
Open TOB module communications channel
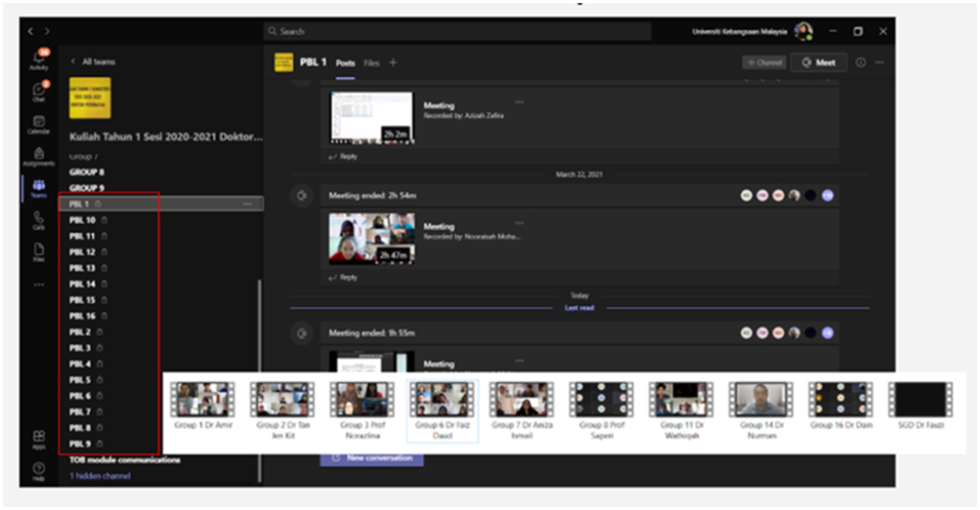tap(125, 459)
